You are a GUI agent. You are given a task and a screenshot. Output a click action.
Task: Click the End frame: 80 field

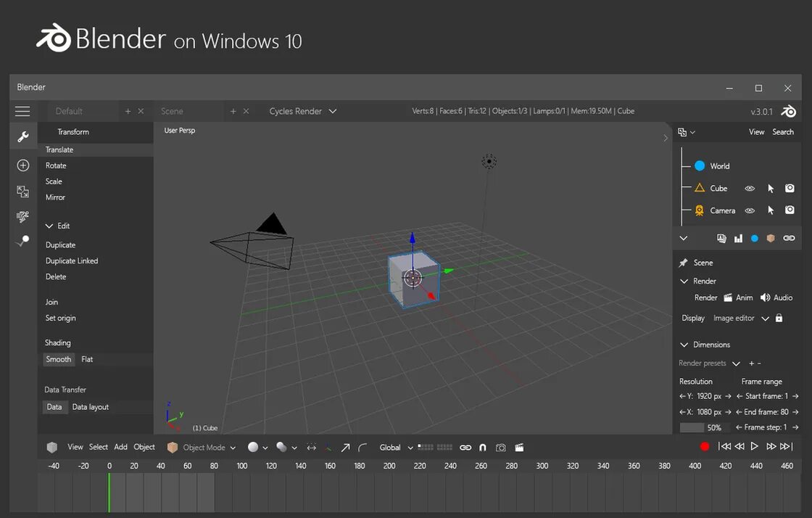767,412
